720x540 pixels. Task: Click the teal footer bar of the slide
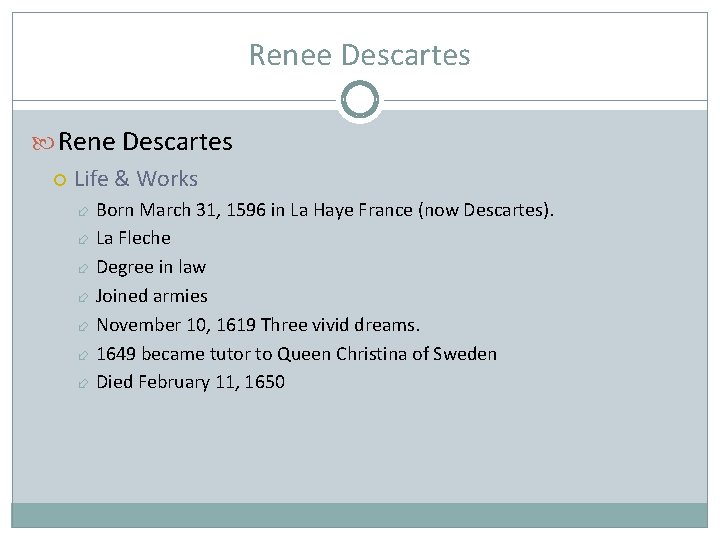tap(360, 515)
